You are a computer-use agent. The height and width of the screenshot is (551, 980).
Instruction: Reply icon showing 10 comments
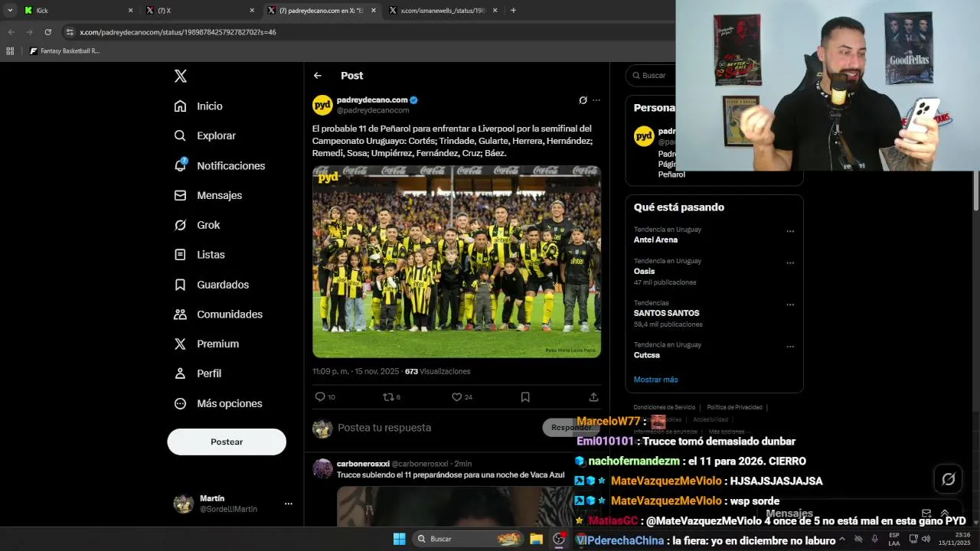(x=325, y=396)
